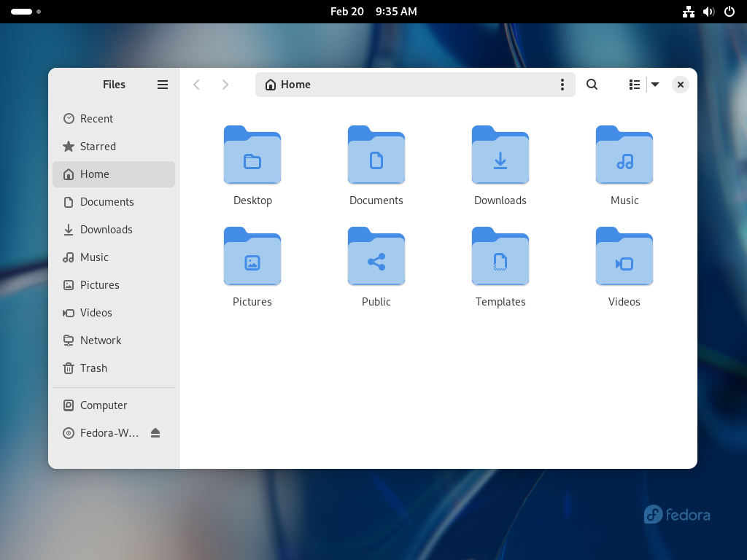
Task: Select Fedora-W... volume in sidebar
Action: [x=114, y=433]
